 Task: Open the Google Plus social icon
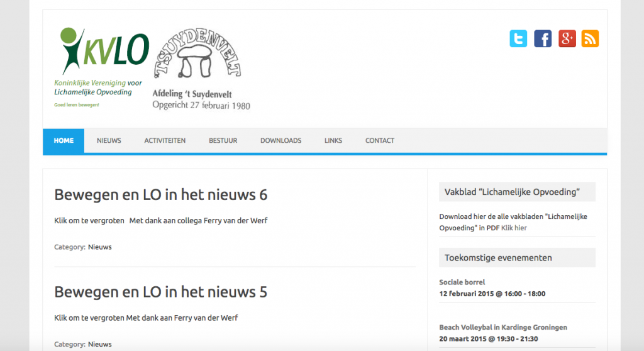pyautogui.click(x=567, y=38)
